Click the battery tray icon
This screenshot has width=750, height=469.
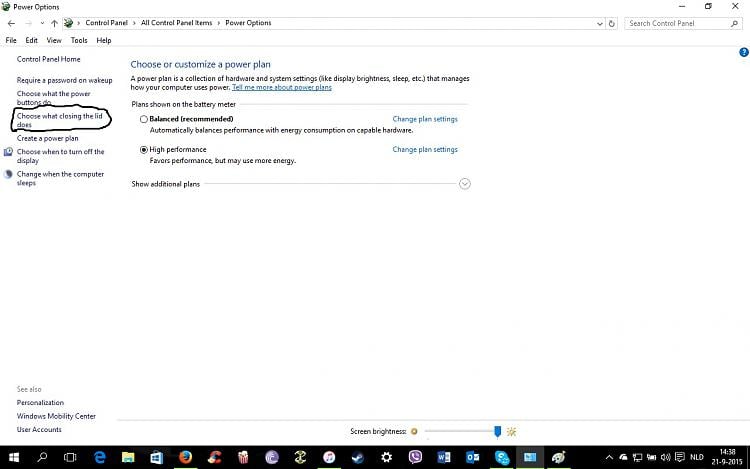[651, 458]
